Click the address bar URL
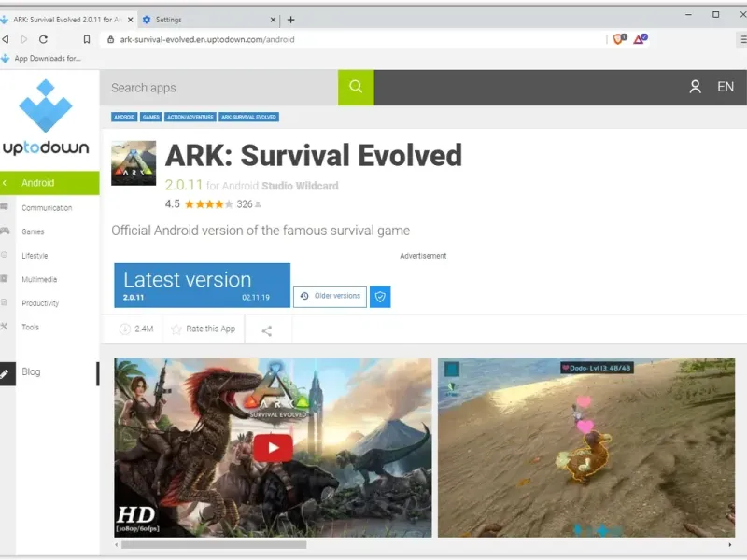The height and width of the screenshot is (560, 747). (x=207, y=39)
